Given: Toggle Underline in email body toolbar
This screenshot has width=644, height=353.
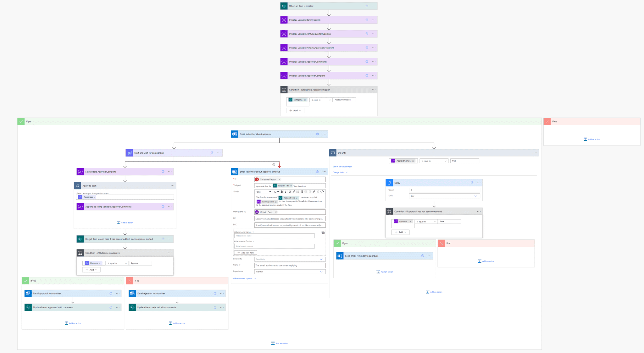Looking at the screenshot, I should 290,192.
